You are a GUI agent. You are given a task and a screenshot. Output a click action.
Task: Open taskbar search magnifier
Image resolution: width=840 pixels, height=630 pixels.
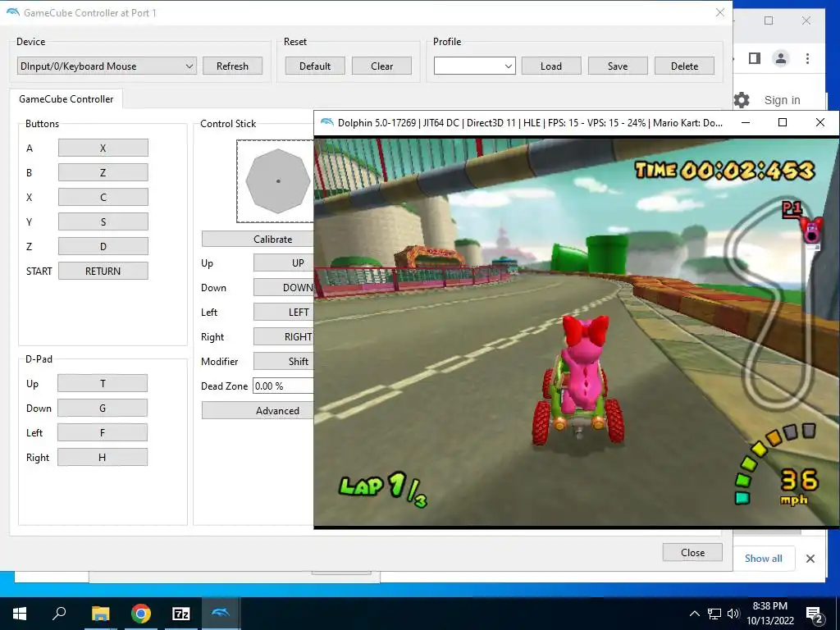tap(59, 614)
